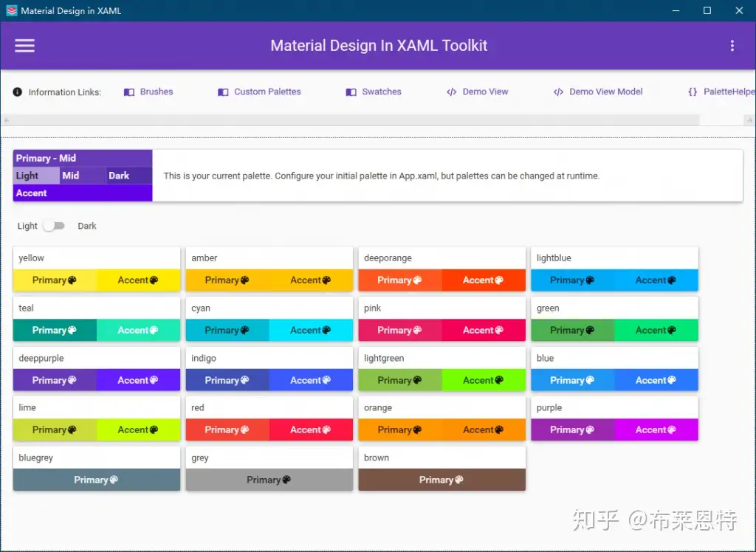Select blue Accent swatch
This screenshot has width=756, height=552.
tap(656, 380)
